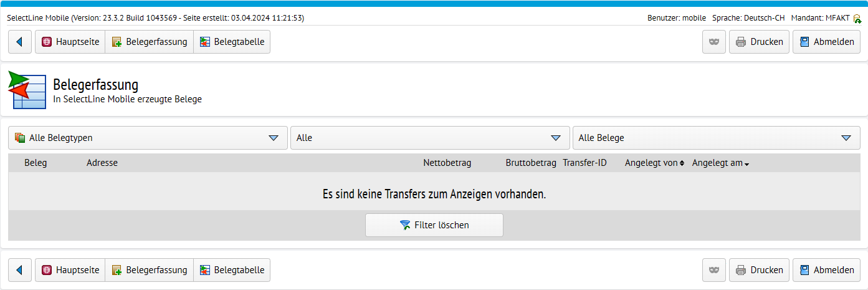The height and width of the screenshot is (290, 868).
Task: Click the top Drucken print button
Action: click(x=759, y=42)
